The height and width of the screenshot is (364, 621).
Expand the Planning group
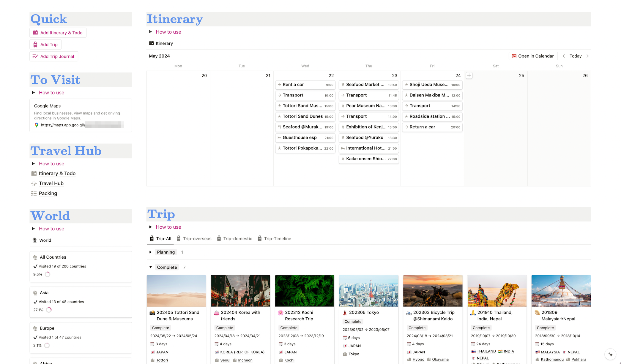click(x=151, y=252)
